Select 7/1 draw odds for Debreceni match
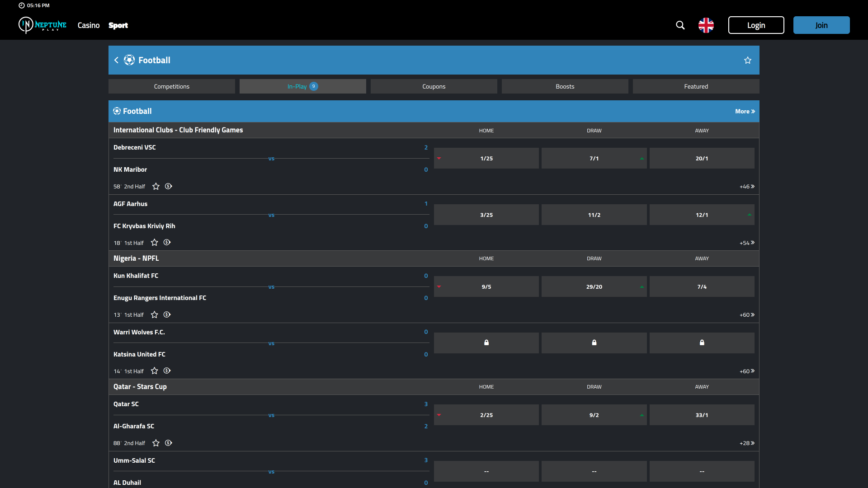Image resolution: width=868 pixels, height=488 pixels. 594,159
